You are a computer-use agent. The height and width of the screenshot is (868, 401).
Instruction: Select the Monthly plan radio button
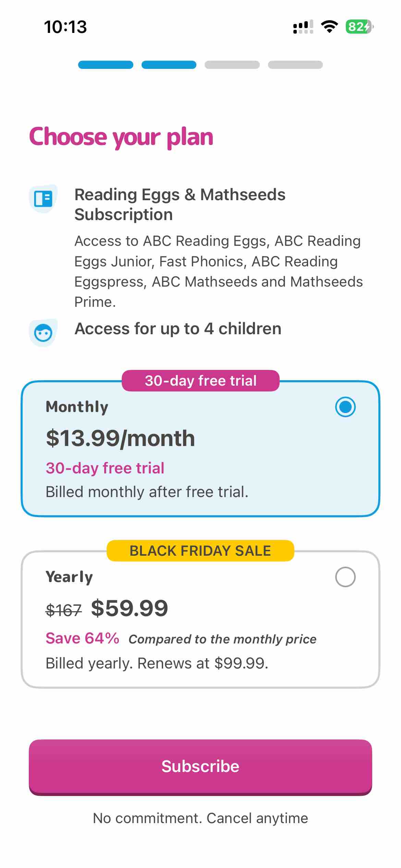pyautogui.click(x=346, y=406)
